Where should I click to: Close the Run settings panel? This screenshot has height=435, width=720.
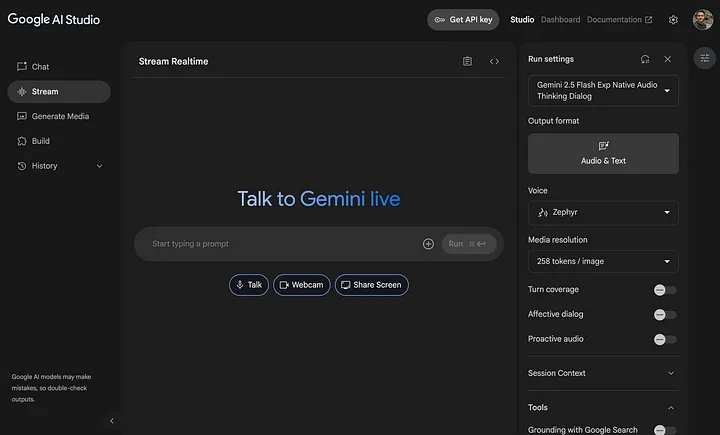coord(668,59)
